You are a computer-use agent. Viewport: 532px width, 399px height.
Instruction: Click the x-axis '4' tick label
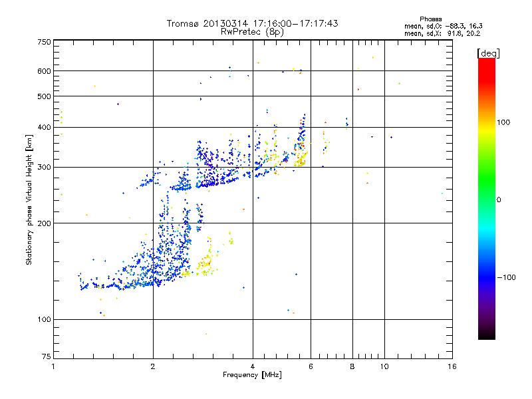[x=253, y=366]
